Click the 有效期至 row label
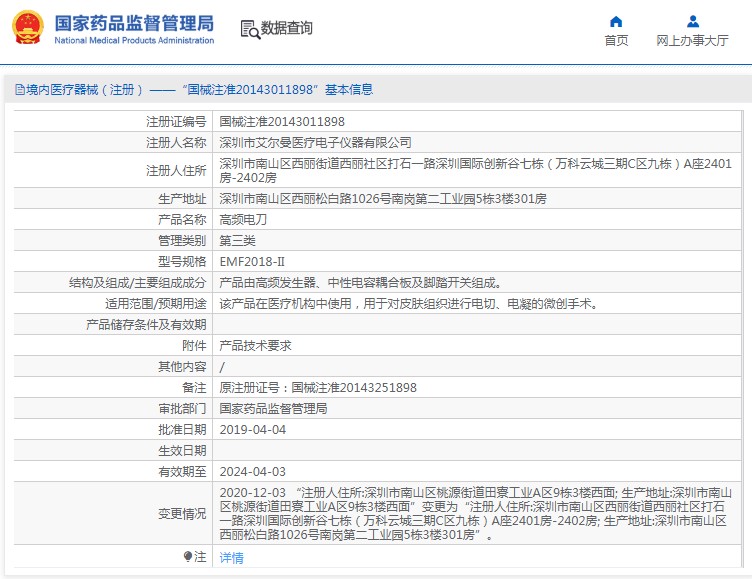 182,472
